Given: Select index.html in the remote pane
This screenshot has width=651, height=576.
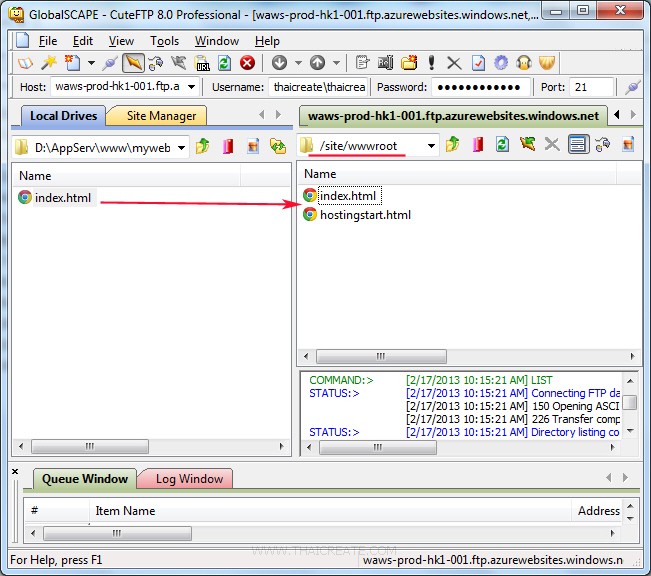Looking at the screenshot, I should point(348,196).
